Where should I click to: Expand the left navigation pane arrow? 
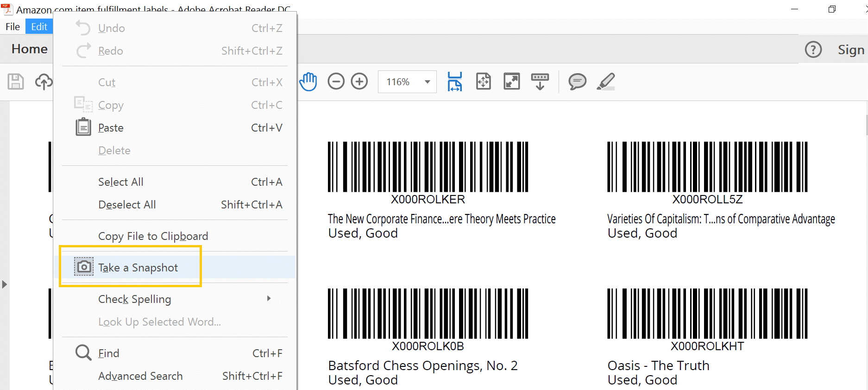(4, 284)
